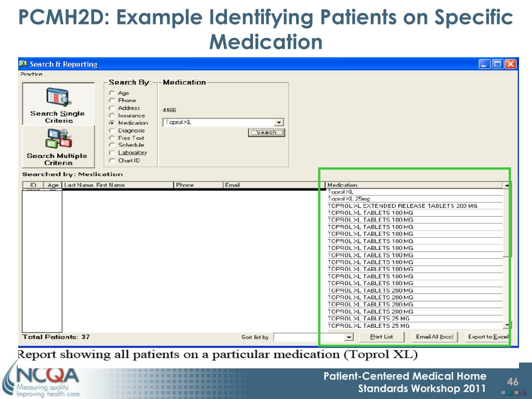The width and height of the screenshot is (532, 399).
Task: Sort by the Email column header
Action: coord(274,185)
